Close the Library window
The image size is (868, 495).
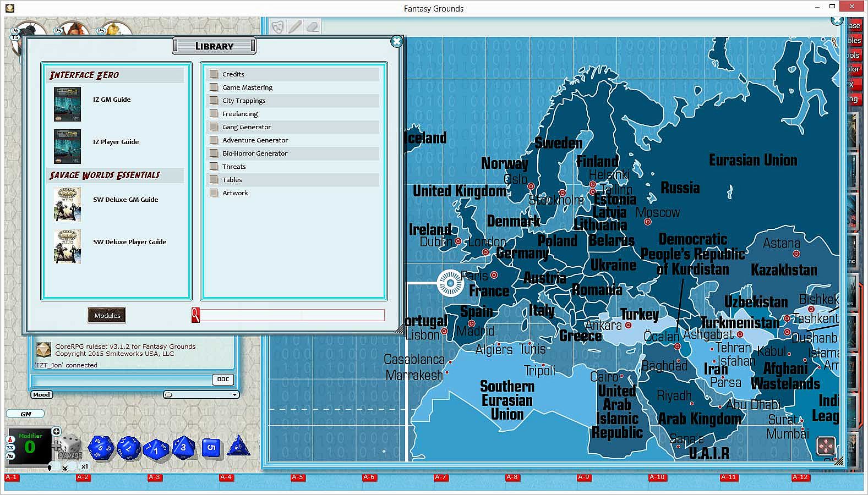[x=396, y=41]
